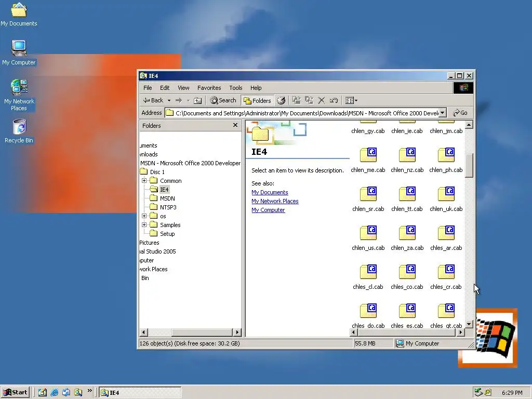Go back using the Back arrow button
532x399 pixels.
coord(153,100)
